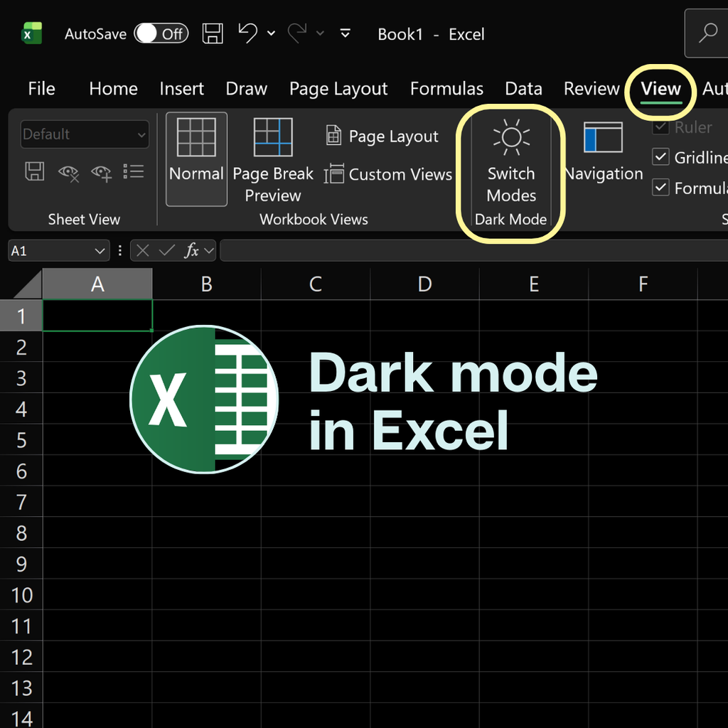Toggle the Ruler checkbox
This screenshot has height=728, width=728.
click(660, 127)
